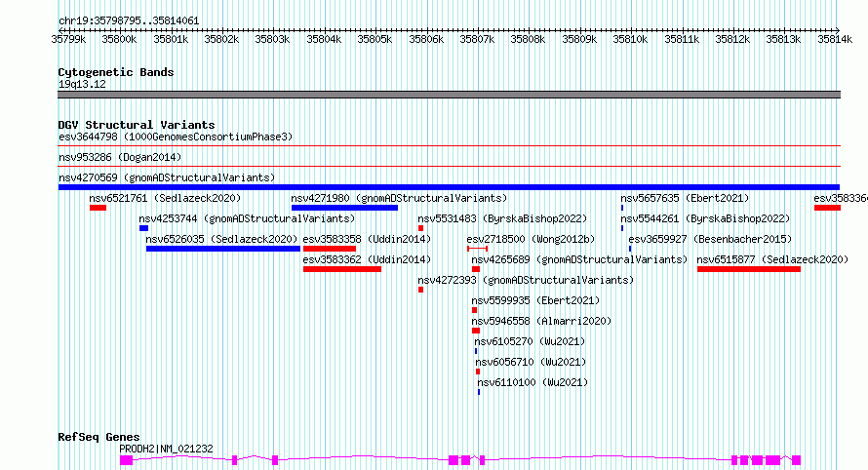Open nsv5599935 (Ebert2021) label

[x=535, y=300]
